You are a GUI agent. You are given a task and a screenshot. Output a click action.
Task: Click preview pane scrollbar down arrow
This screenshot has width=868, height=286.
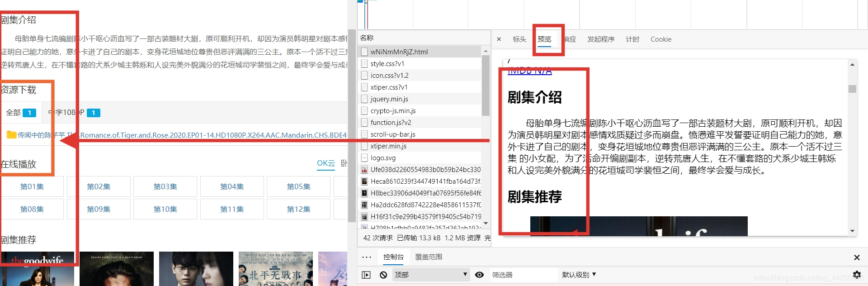tap(852, 231)
